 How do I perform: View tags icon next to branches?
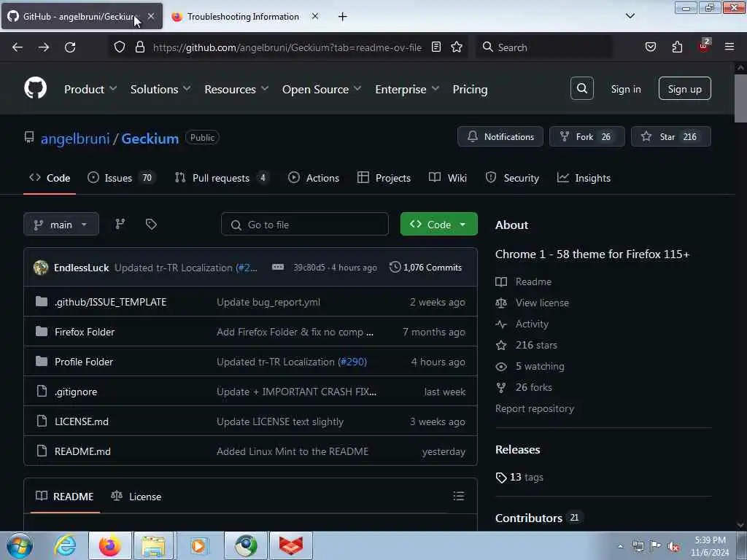click(151, 224)
